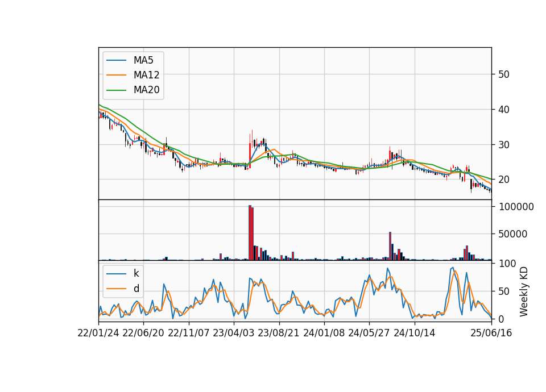546x392 pixels.
Task: Click the volume axis value 50000
Action: 512,234
